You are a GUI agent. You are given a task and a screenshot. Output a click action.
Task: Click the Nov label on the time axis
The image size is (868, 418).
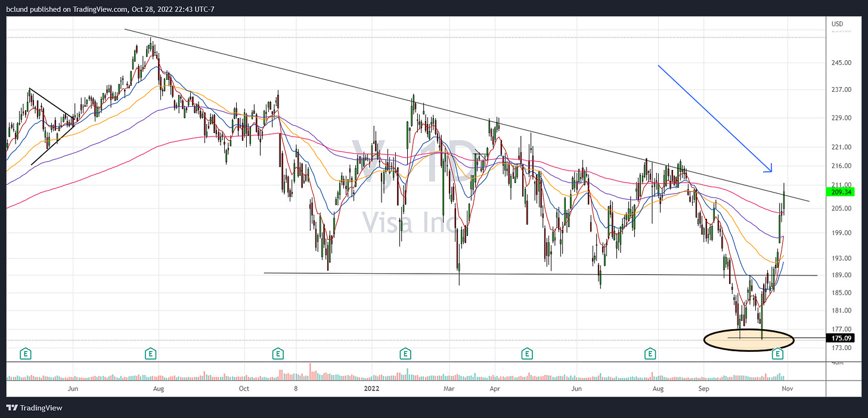[787, 389]
